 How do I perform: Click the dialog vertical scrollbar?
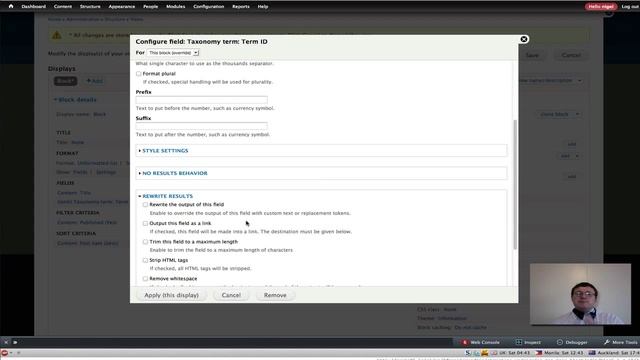tap(515, 184)
